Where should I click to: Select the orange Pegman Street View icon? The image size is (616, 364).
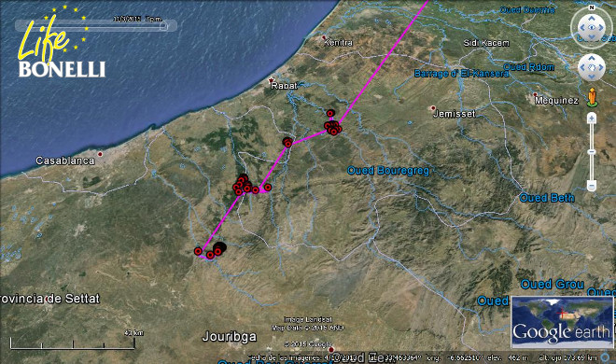(x=592, y=97)
